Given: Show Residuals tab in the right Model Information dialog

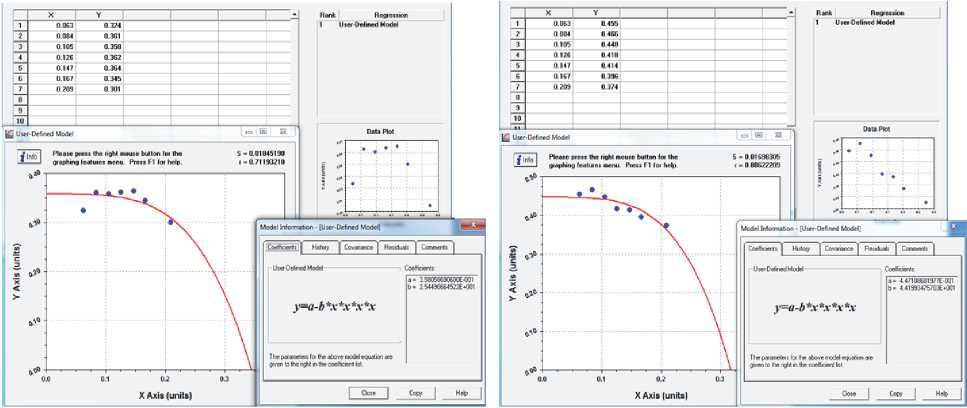Looking at the screenshot, I should tap(876, 248).
